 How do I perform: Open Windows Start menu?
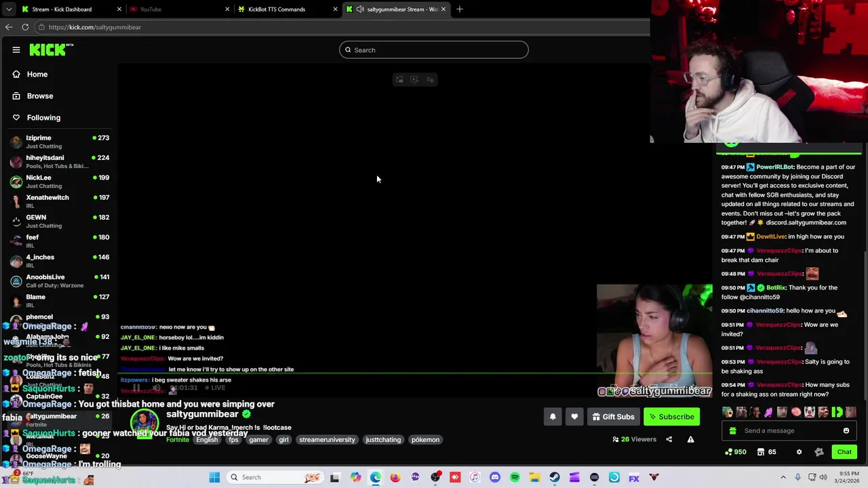coord(214,477)
